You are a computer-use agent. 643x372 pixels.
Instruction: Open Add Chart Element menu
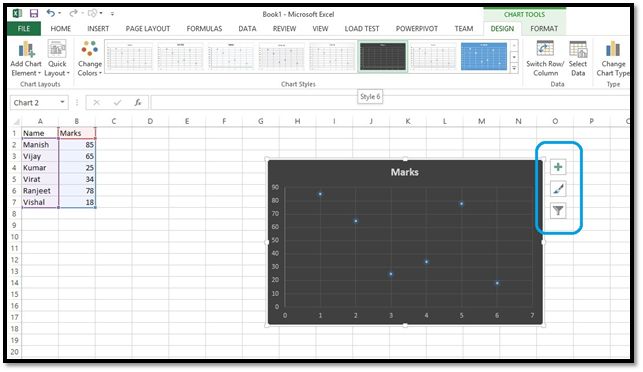point(26,59)
